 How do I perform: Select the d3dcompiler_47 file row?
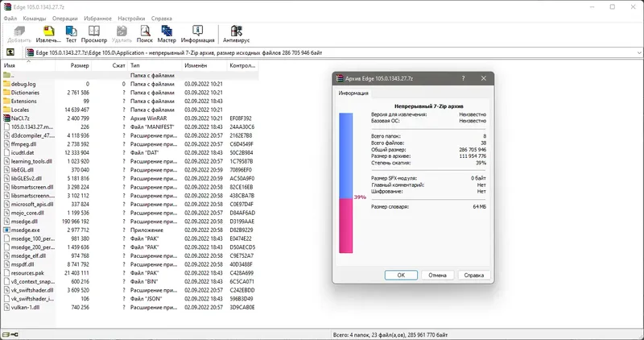[x=130, y=135]
